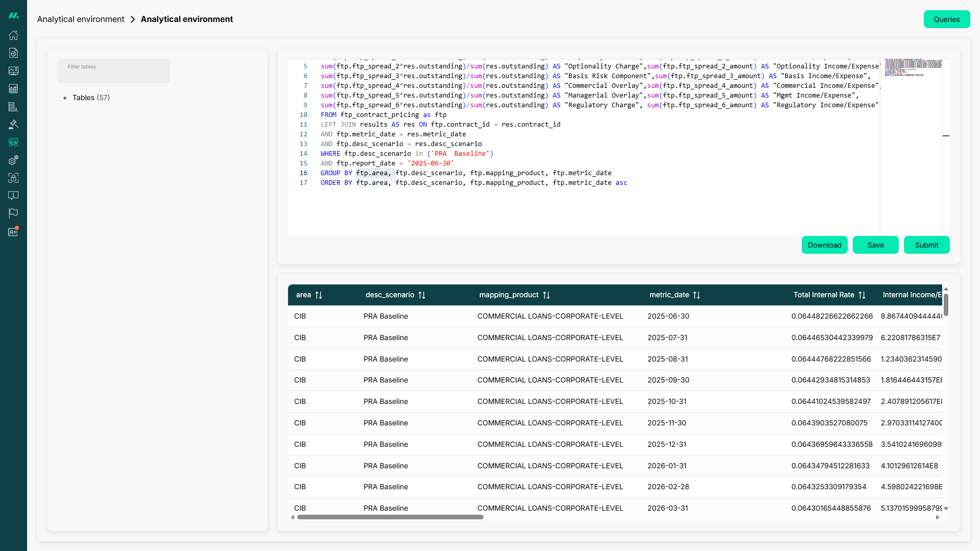The height and width of the screenshot is (551, 980).
Task: Click "Regulatory Charge" alias on line 9
Action: point(602,105)
